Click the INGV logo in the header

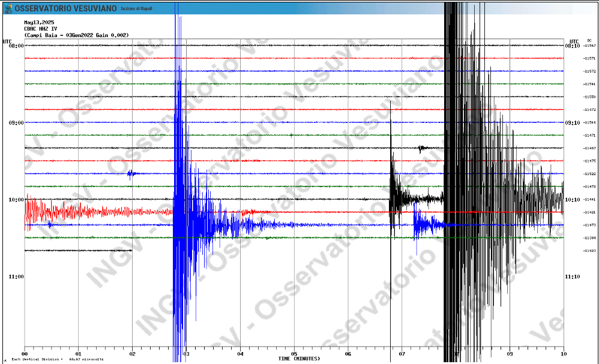click(8, 8)
